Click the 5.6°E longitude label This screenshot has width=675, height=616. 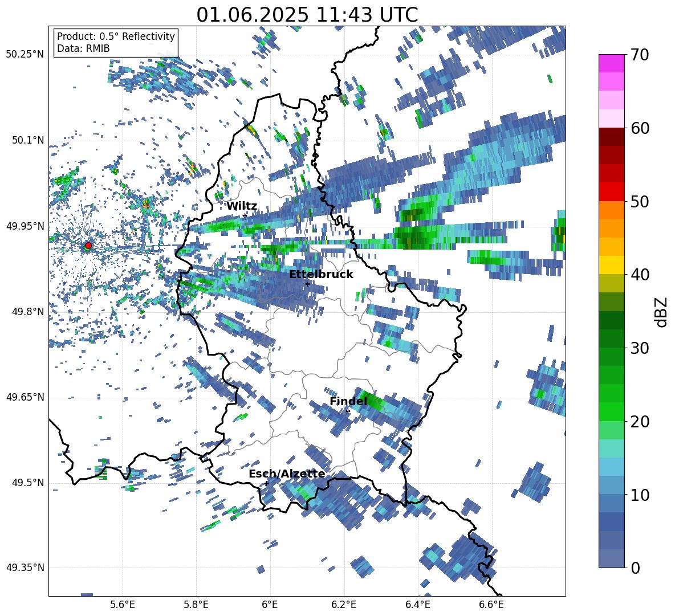(123, 605)
